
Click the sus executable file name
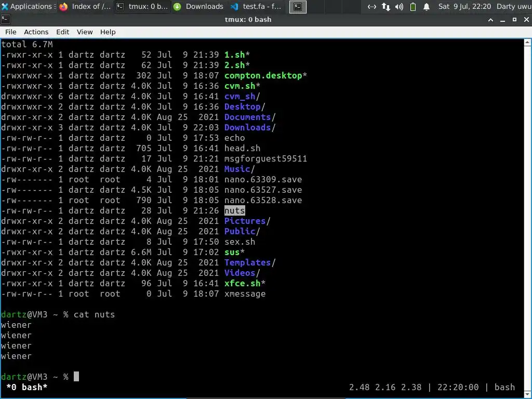tap(232, 252)
